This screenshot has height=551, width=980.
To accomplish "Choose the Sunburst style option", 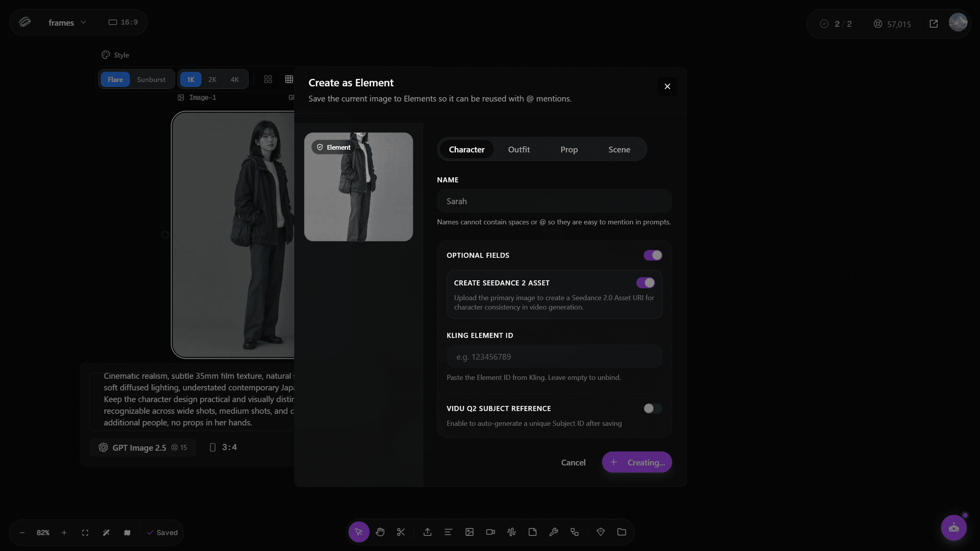I will [x=151, y=79].
